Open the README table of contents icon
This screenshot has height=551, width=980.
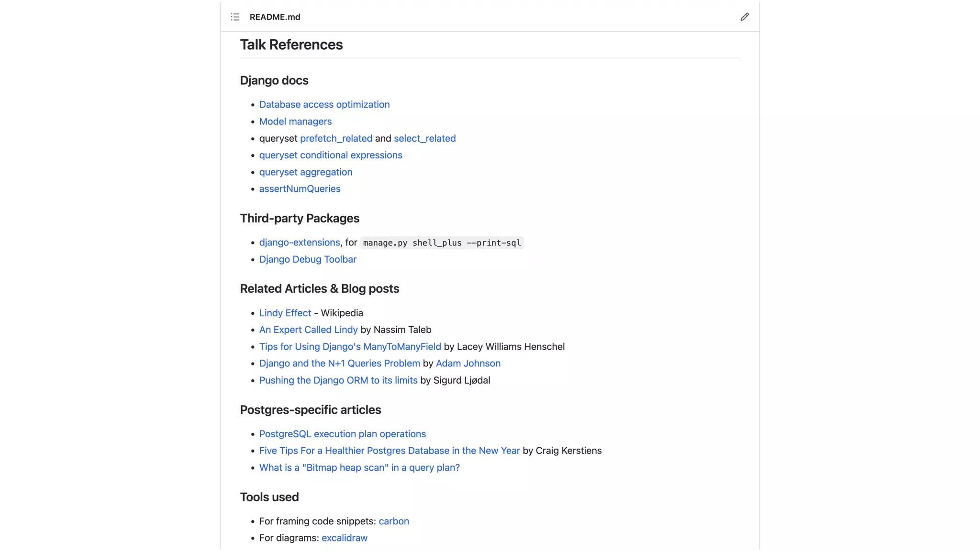pos(235,17)
